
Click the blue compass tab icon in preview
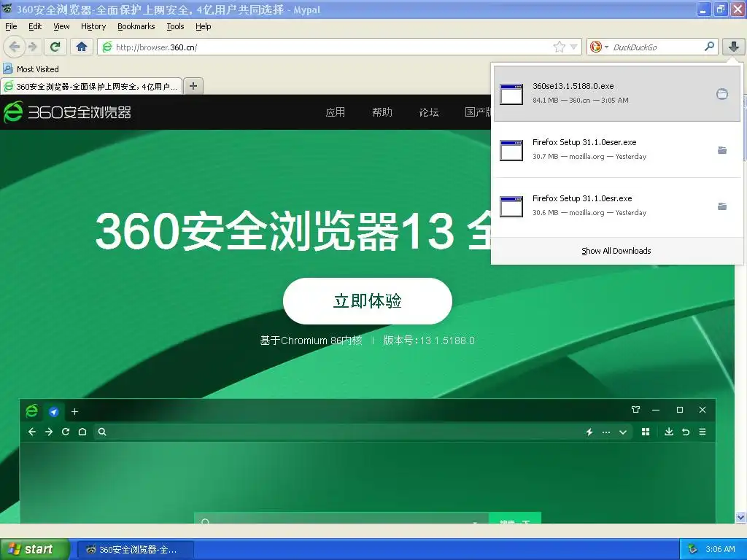54,412
